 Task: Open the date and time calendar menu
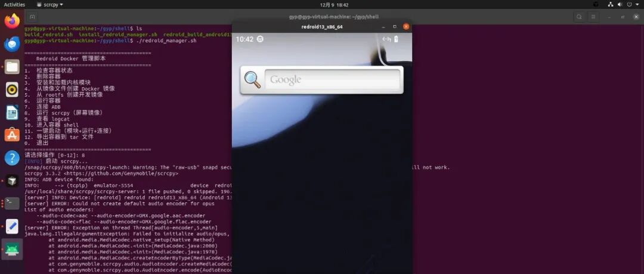pos(335,5)
